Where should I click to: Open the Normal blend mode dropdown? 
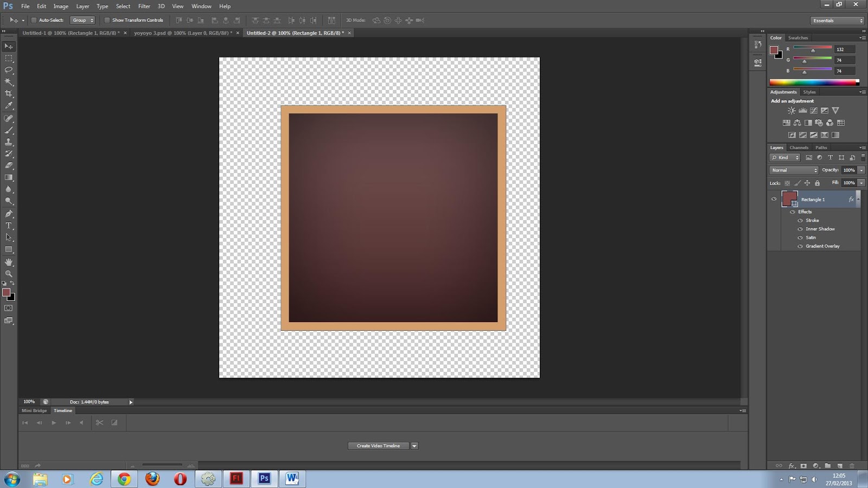(794, 170)
